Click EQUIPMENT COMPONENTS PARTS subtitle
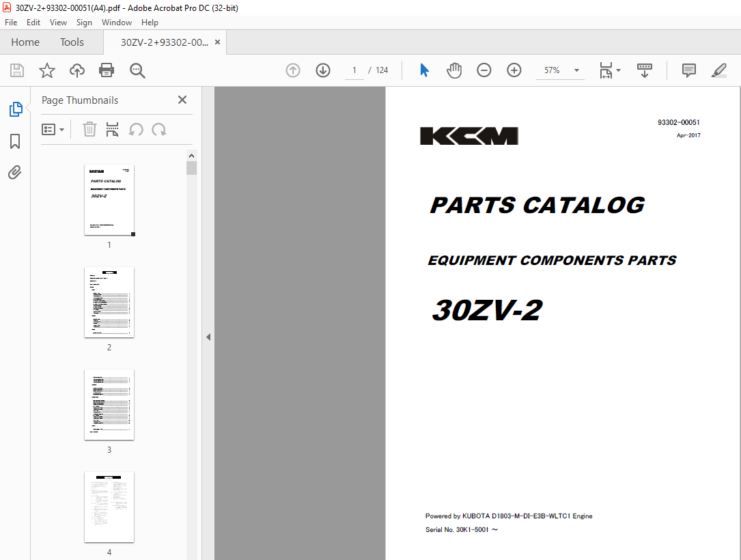741x560 pixels. coord(552,260)
